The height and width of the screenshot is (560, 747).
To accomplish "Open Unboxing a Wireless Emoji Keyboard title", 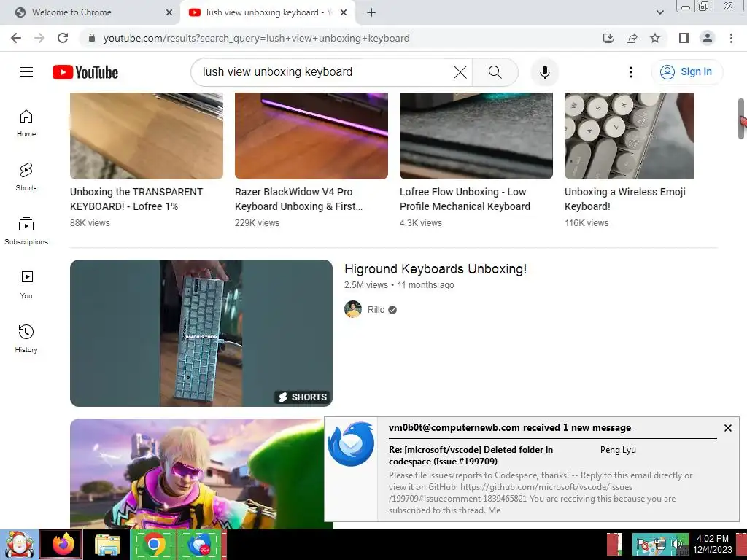I will coord(625,199).
